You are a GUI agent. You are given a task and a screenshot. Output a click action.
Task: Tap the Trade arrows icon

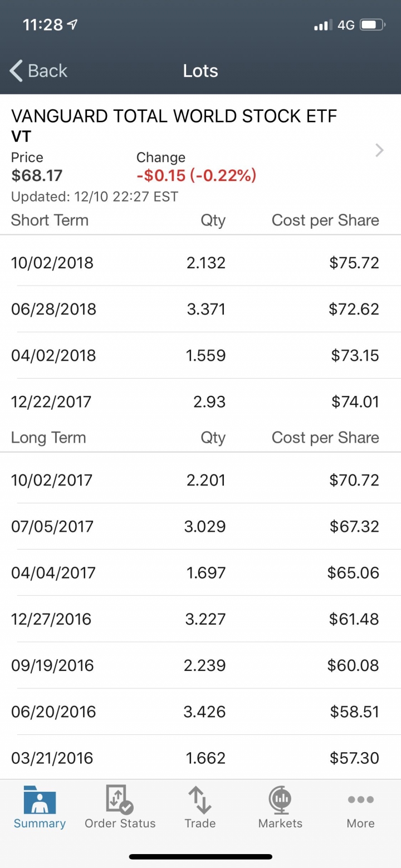[x=200, y=800]
